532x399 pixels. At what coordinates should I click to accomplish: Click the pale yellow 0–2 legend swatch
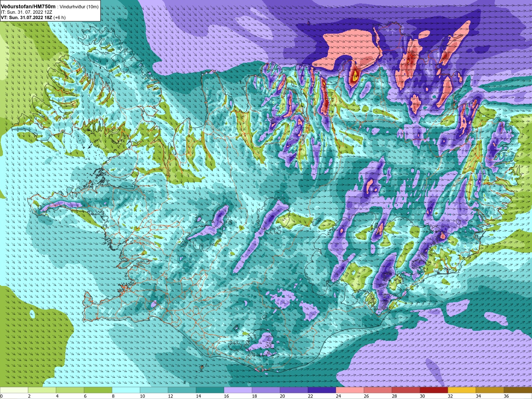pos(14,390)
